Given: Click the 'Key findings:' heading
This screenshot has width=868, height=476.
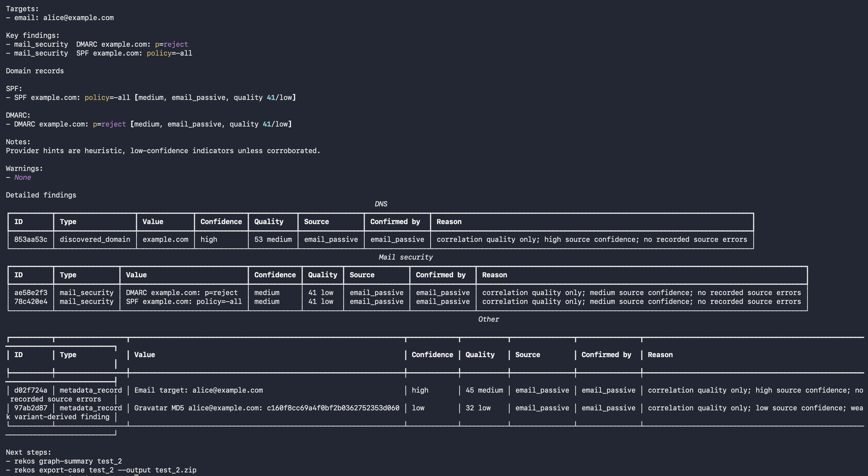Looking at the screenshot, I should coord(33,35).
